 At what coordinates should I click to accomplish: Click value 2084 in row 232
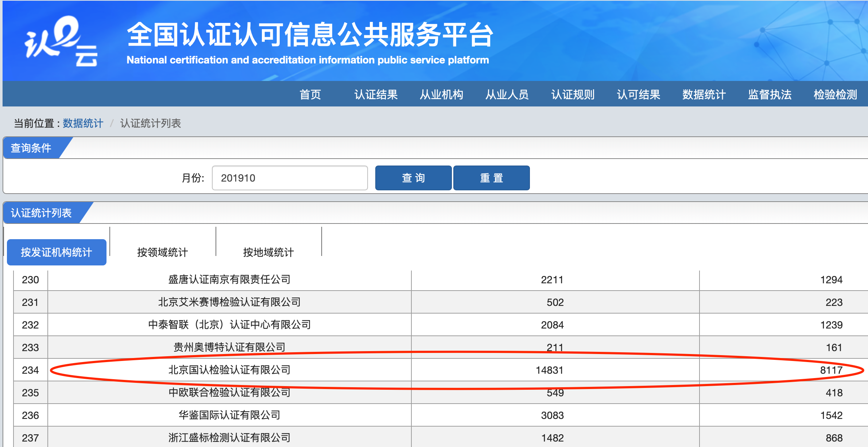click(x=552, y=325)
